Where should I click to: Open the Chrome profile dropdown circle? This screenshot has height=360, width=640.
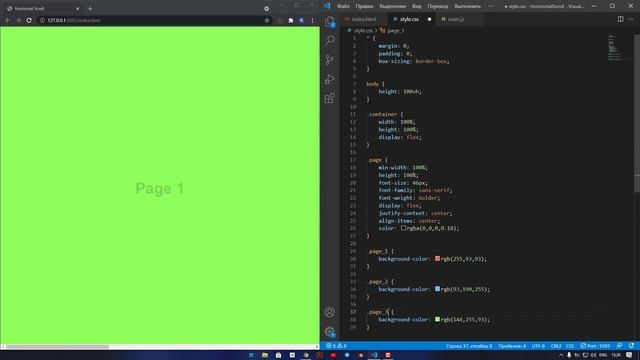point(267,8)
